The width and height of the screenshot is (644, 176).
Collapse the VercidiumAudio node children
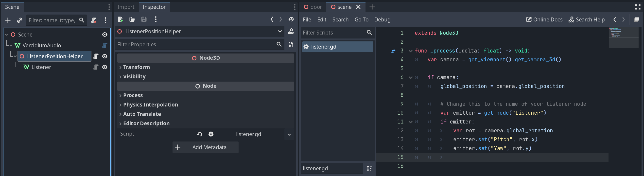[x=11, y=46]
